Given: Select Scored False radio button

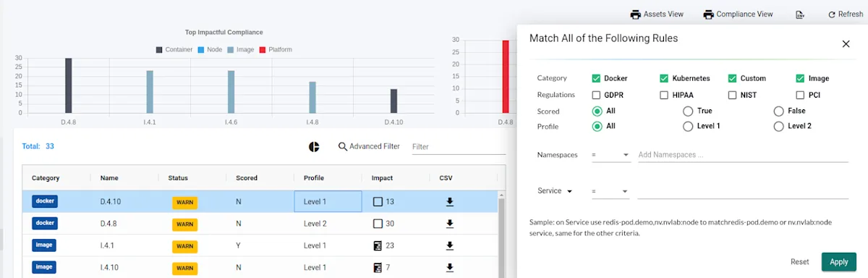Looking at the screenshot, I should tap(778, 111).
